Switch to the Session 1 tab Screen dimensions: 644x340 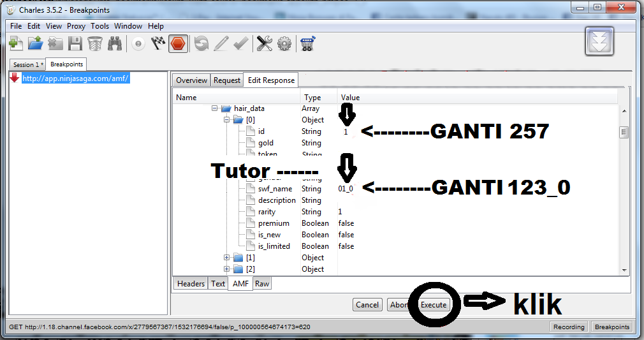pyautogui.click(x=27, y=64)
